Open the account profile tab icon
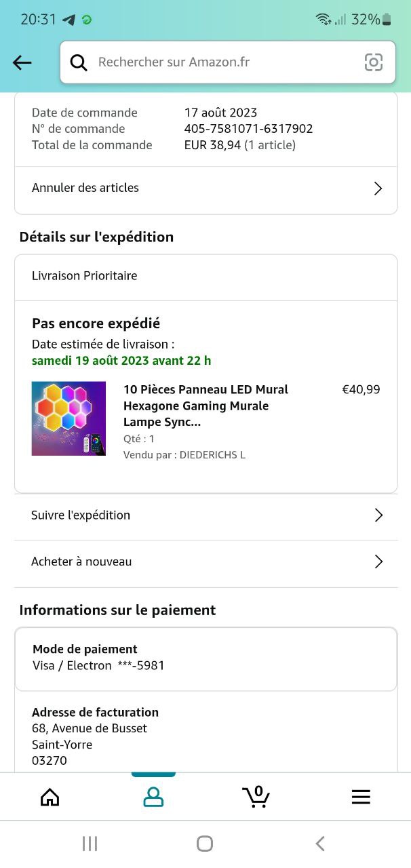This screenshot has width=411, height=868. click(153, 797)
